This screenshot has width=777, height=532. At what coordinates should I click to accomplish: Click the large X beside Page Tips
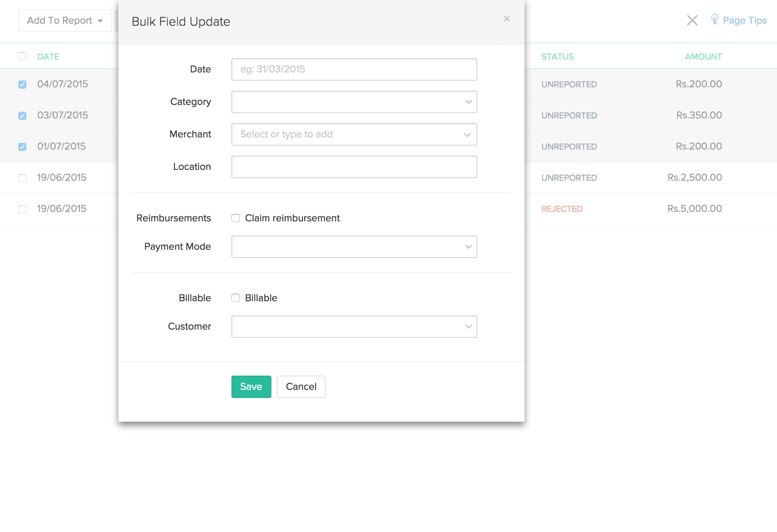click(692, 20)
